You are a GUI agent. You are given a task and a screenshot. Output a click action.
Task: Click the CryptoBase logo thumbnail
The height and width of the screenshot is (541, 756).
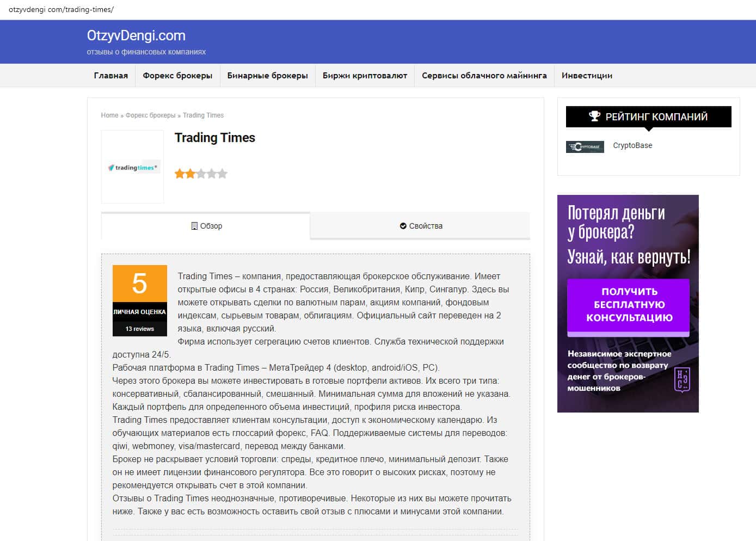click(585, 146)
